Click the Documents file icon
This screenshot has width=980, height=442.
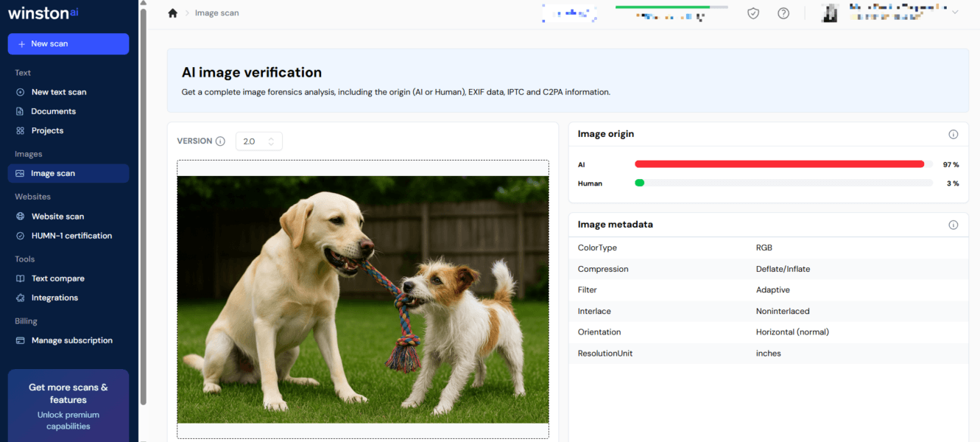click(x=21, y=111)
